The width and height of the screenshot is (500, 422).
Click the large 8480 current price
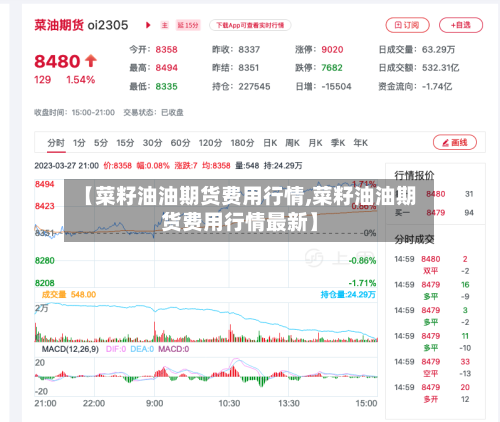(x=57, y=61)
